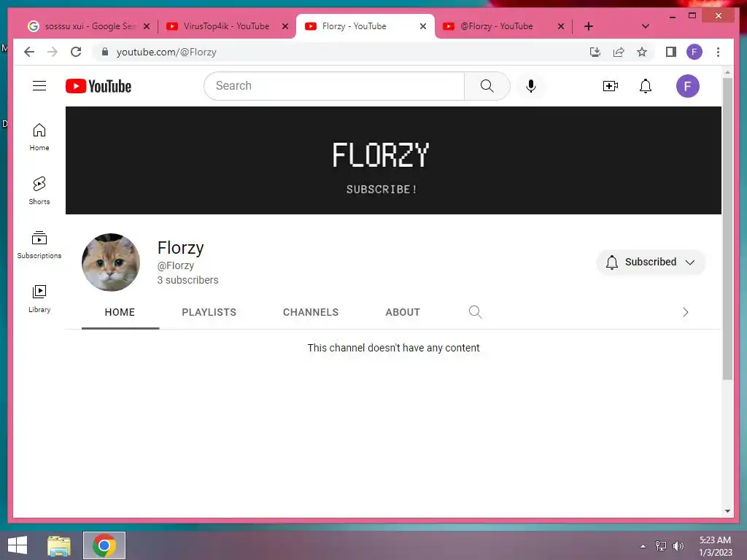Bookmark this page with the star
The width and height of the screenshot is (747, 560).
(642, 52)
